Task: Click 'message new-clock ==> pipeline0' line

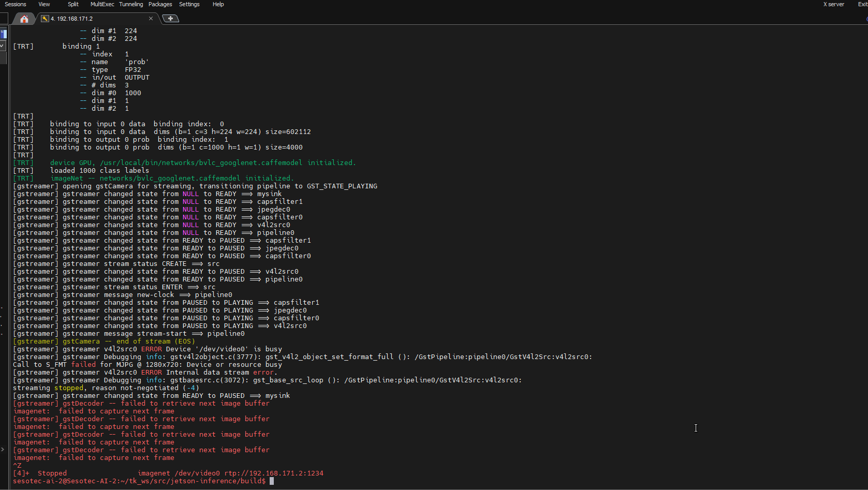Action: [123, 295]
